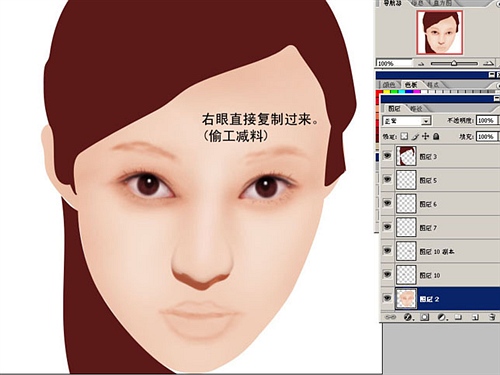Create a new layer icon
The width and height of the screenshot is (500, 375).
(x=475, y=317)
